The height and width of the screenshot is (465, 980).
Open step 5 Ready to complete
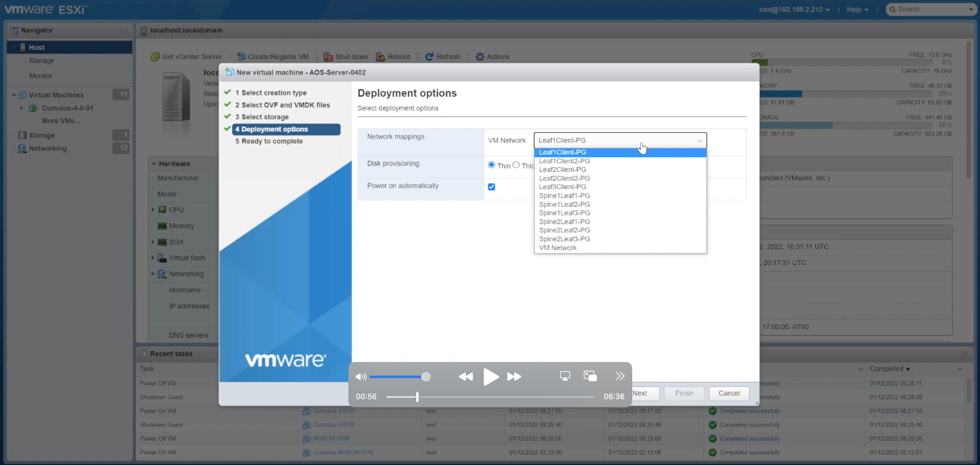click(269, 141)
